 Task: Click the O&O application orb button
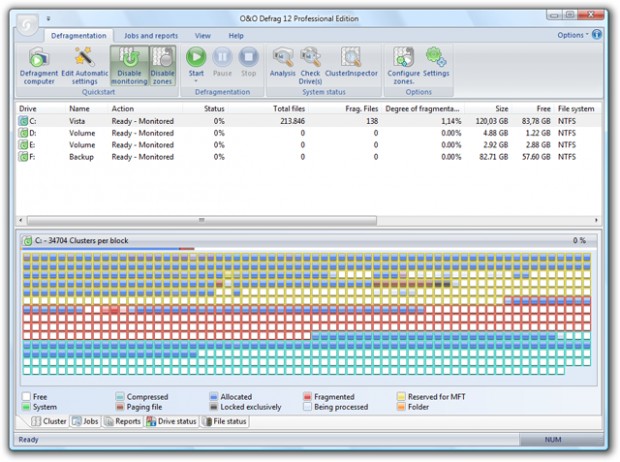click(28, 25)
